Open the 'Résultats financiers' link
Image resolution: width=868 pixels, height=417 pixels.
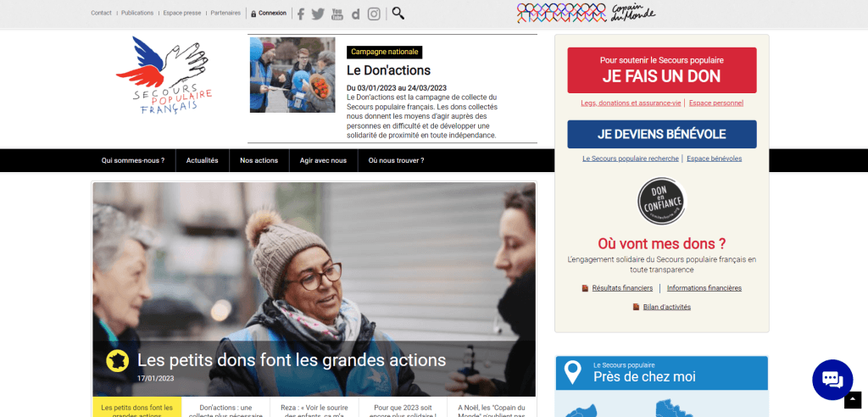[622, 288]
